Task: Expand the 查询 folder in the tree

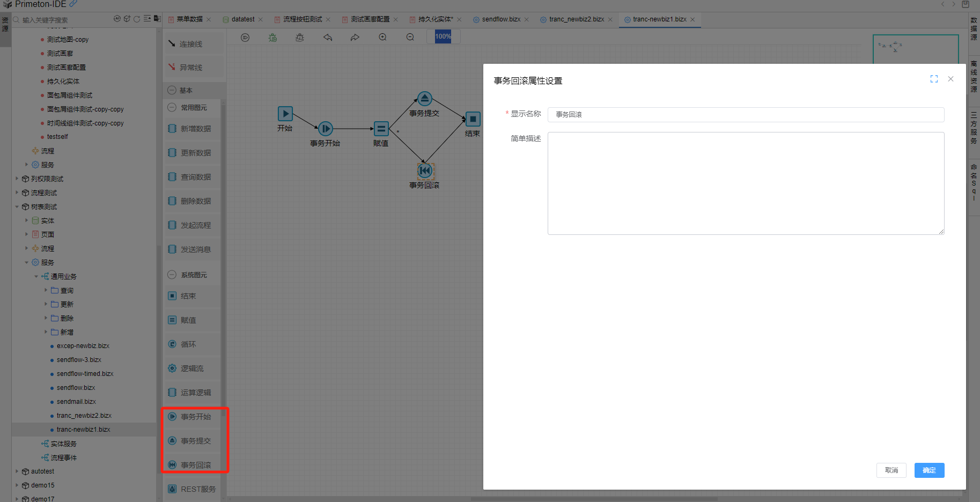Action: point(46,290)
